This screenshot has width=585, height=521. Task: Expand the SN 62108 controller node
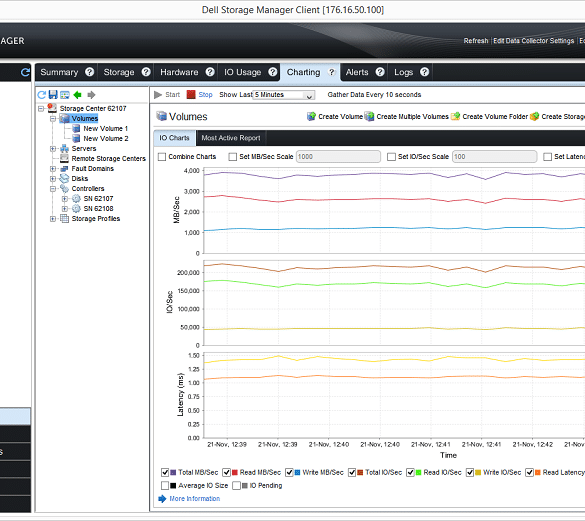coord(65,209)
